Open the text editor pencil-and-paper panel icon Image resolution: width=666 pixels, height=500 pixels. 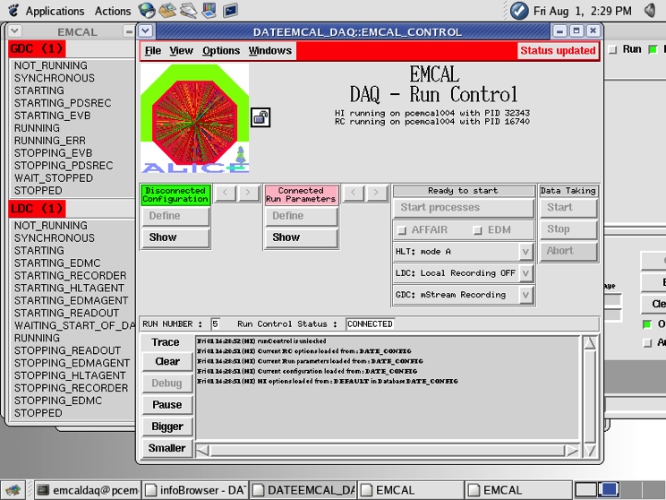tap(188, 10)
